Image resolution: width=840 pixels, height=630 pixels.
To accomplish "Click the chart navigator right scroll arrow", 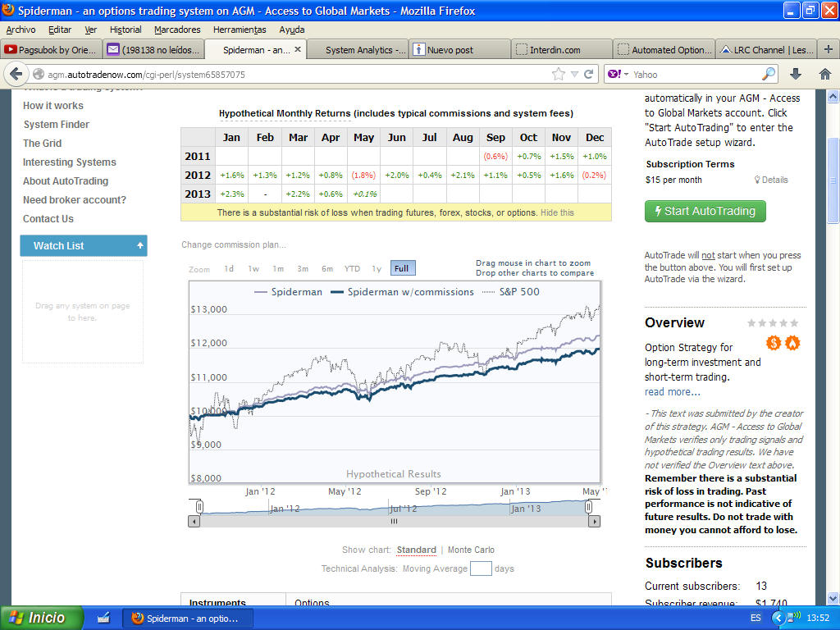I will point(594,521).
